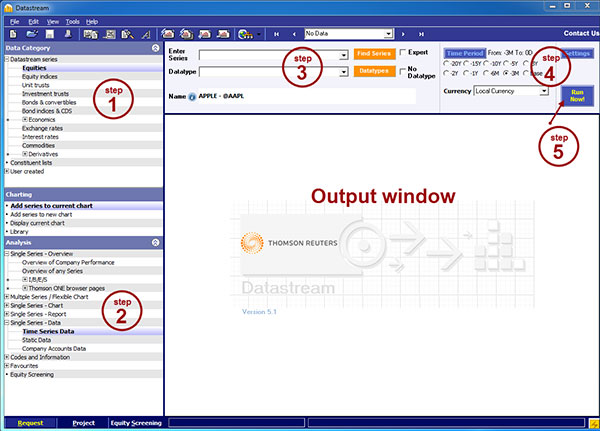Collapse the Data Category panel chevron
The image size is (600, 431).
[154, 47]
